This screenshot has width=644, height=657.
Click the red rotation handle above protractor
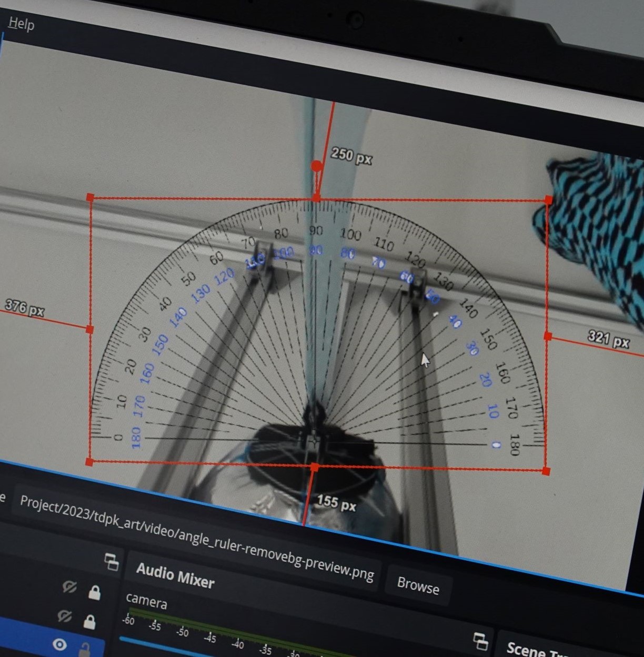coord(316,166)
